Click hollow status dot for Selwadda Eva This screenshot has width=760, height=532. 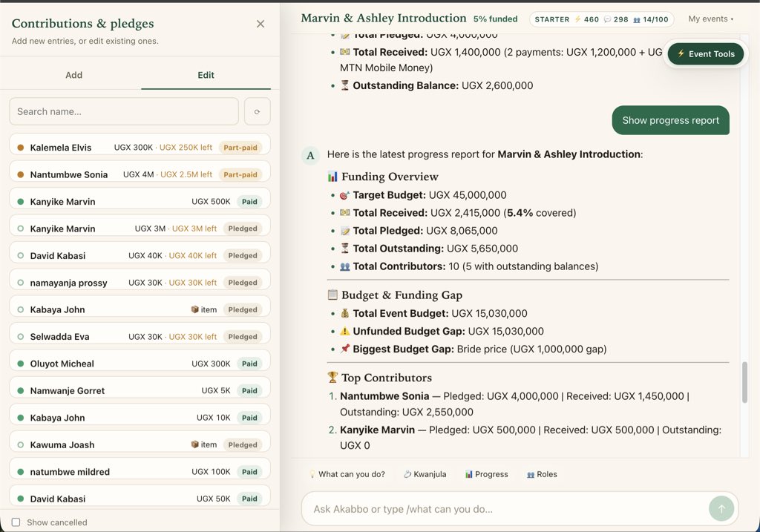[20, 336]
